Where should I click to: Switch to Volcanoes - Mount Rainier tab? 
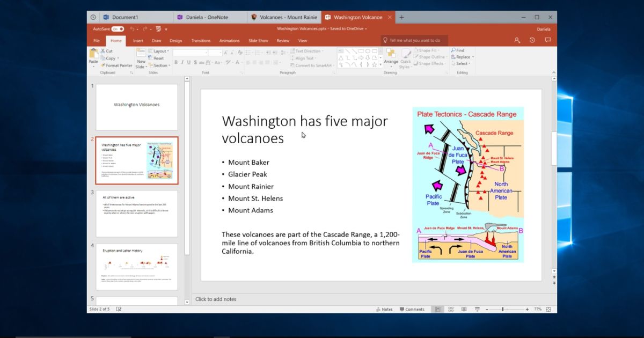pos(284,17)
